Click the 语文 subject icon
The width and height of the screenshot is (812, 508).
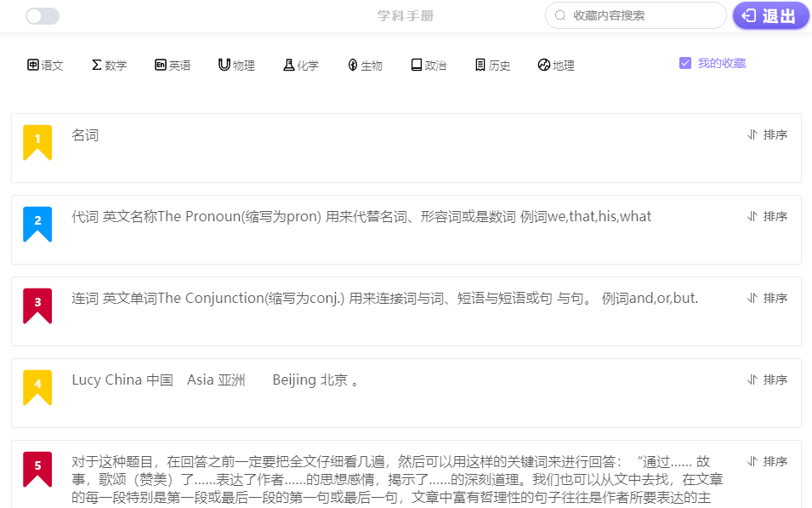[33, 65]
